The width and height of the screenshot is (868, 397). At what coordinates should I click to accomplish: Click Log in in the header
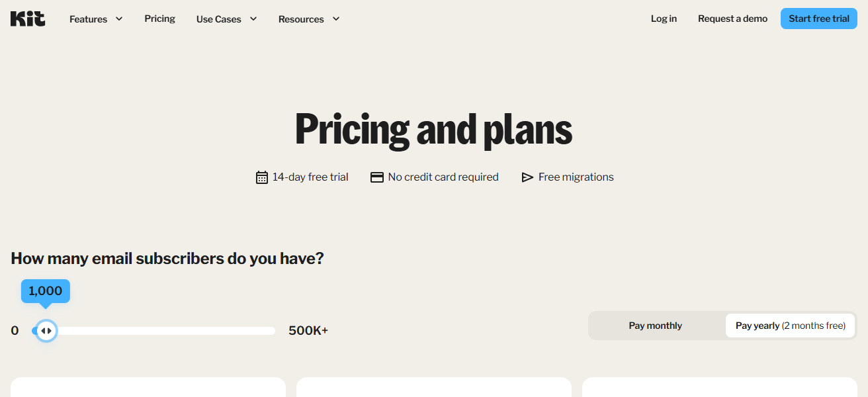pyautogui.click(x=664, y=19)
